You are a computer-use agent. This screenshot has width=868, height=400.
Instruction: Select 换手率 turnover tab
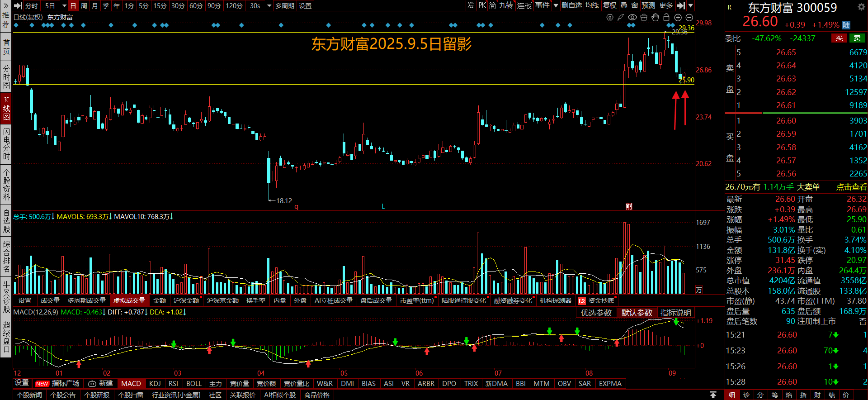click(256, 300)
